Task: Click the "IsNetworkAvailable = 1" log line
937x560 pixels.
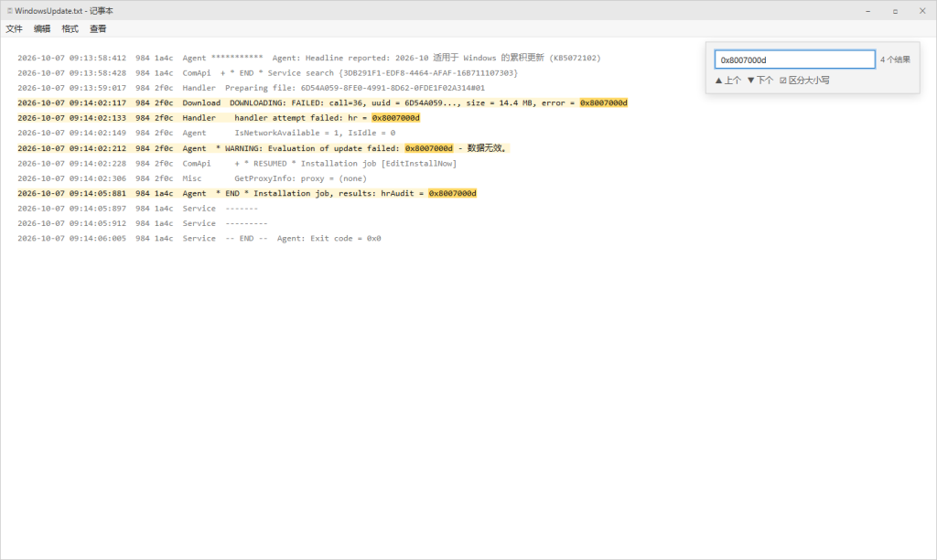Action: 206,133
